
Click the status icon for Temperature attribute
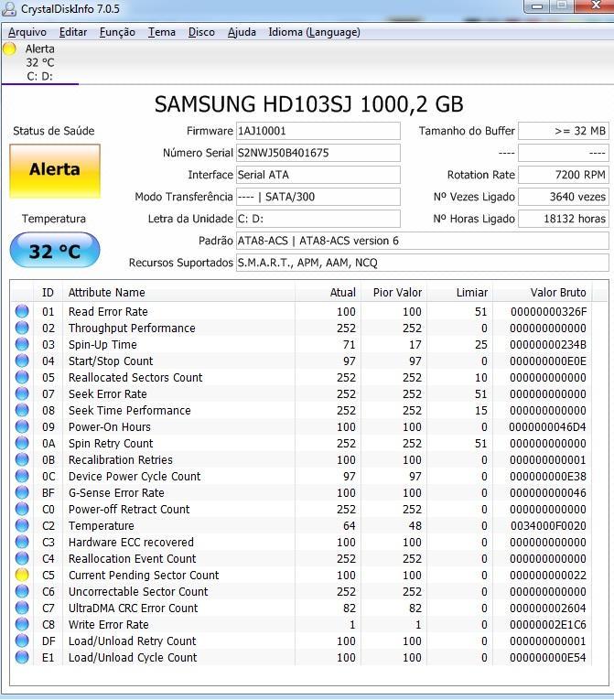pos(22,525)
